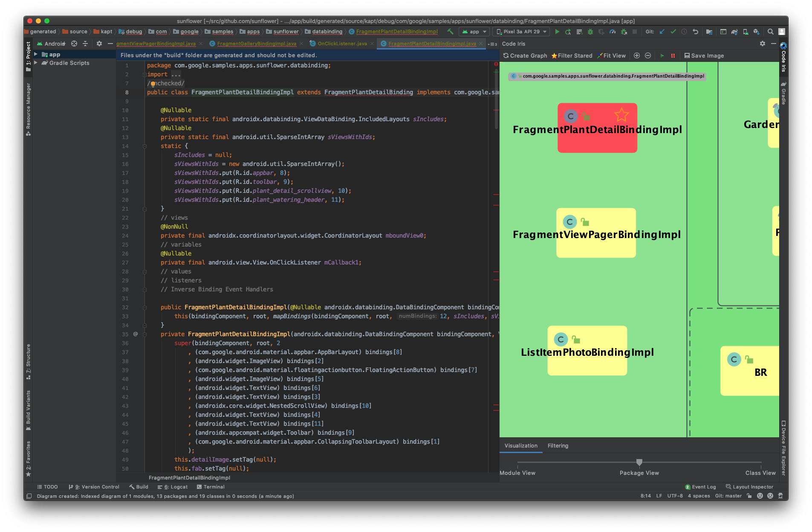Screen dimensions: 812x532
Task: Show the hidden editor tabs list dropdown
Action: pyautogui.click(x=493, y=44)
